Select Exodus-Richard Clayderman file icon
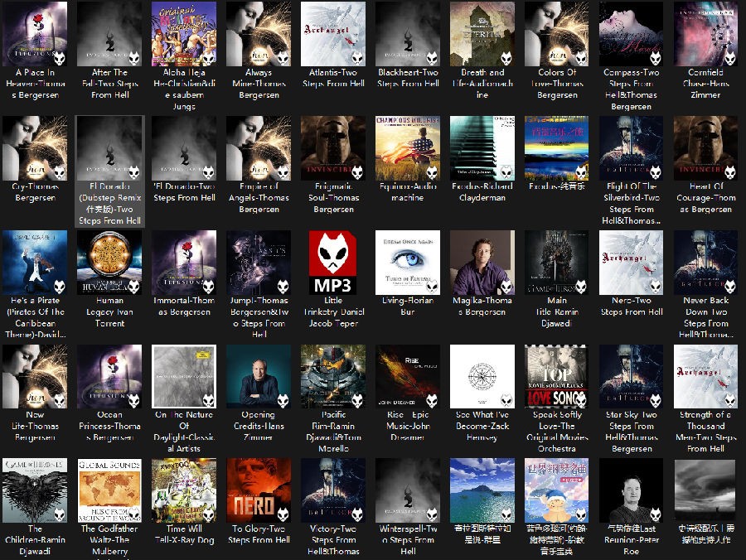The width and height of the screenshot is (746, 560). click(482, 148)
